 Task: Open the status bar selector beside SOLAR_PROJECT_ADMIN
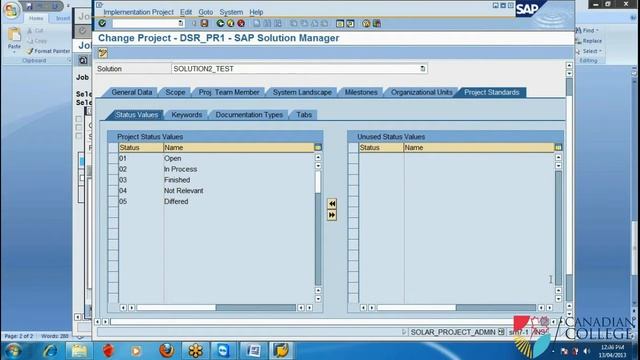501,332
